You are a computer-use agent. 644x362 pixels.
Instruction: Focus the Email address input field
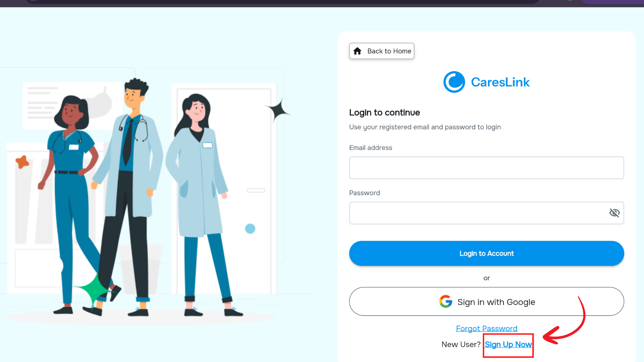tap(486, 168)
